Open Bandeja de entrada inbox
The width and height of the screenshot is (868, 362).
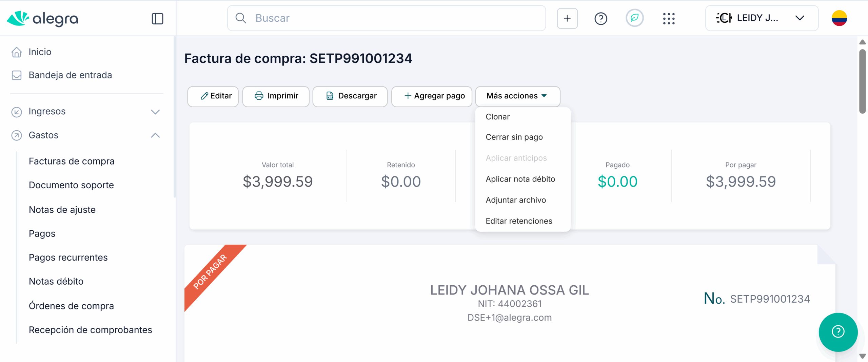point(70,75)
